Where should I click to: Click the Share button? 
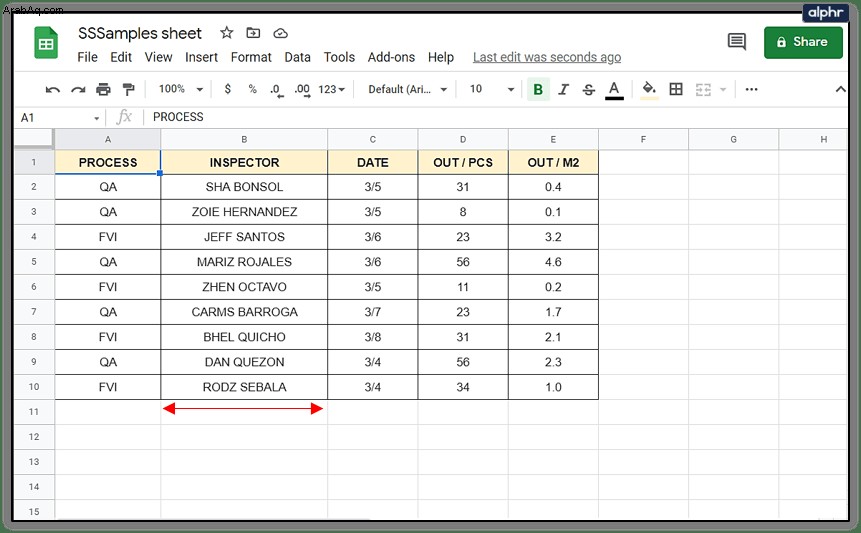pyautogui.click(x=803, y=42)
